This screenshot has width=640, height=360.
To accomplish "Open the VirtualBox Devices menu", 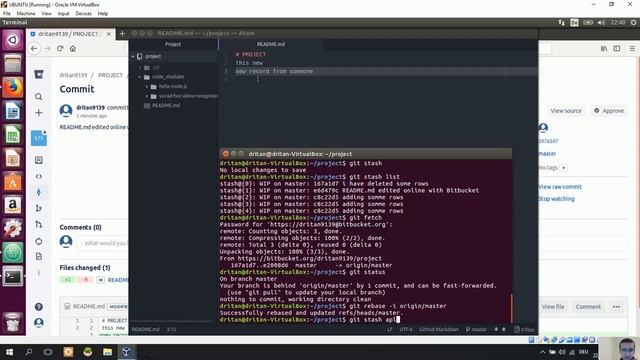I will (83, 13).
